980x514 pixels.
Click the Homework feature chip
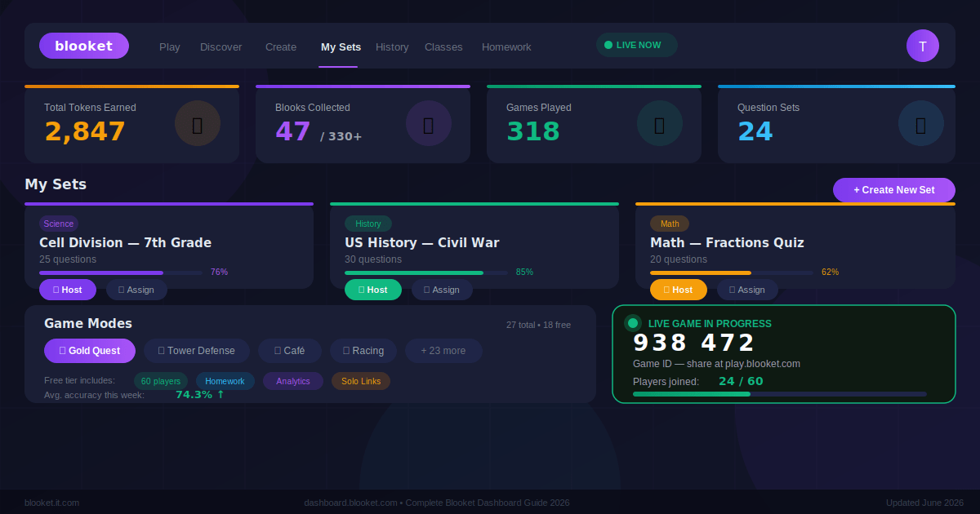pos(225,381)
